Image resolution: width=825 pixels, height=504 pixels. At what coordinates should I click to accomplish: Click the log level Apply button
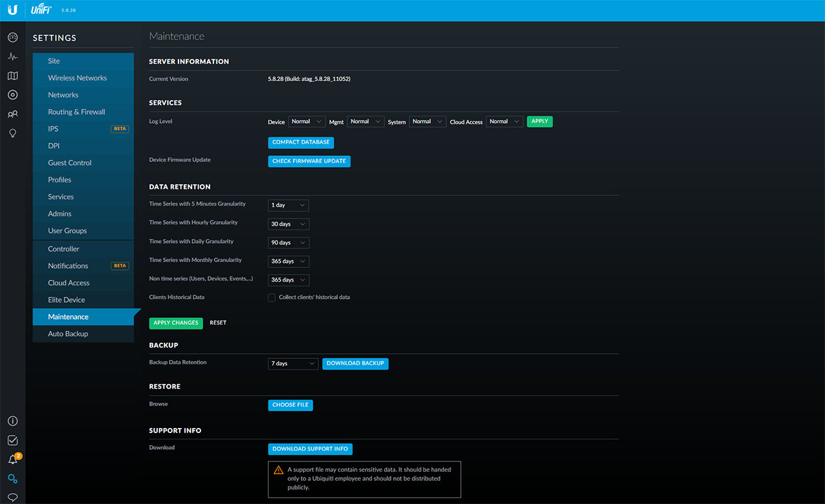(539, 121)
